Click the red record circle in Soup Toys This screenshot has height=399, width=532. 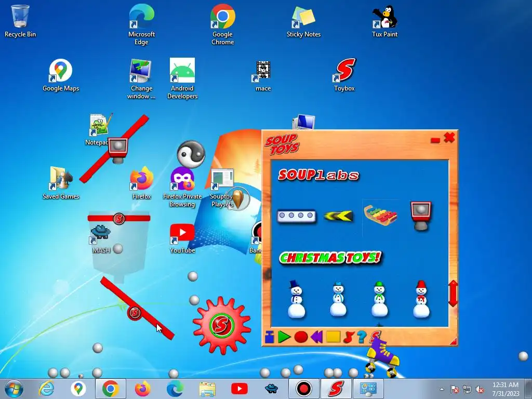pyautogui.click(x=301, y=337)
